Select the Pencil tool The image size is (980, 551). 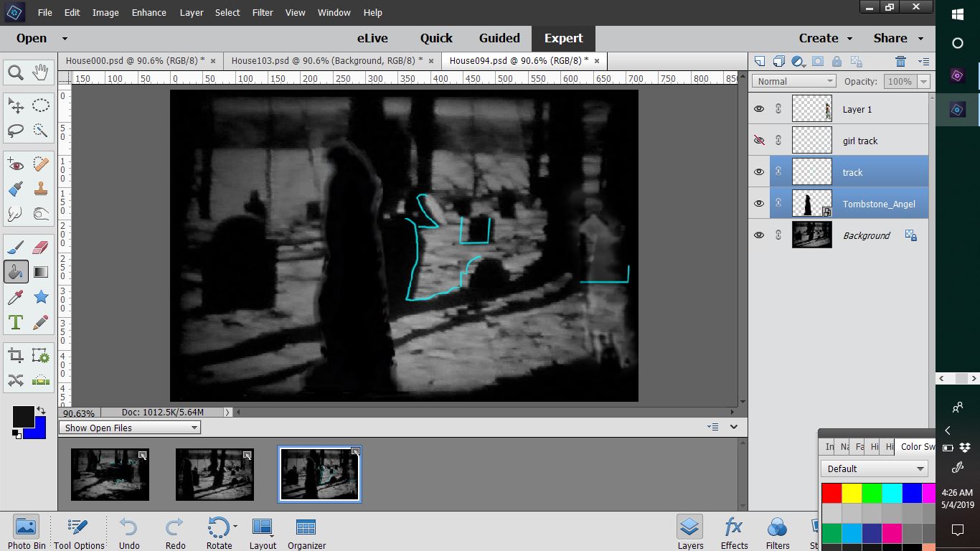pyautogui.click(x=41, y=322)
